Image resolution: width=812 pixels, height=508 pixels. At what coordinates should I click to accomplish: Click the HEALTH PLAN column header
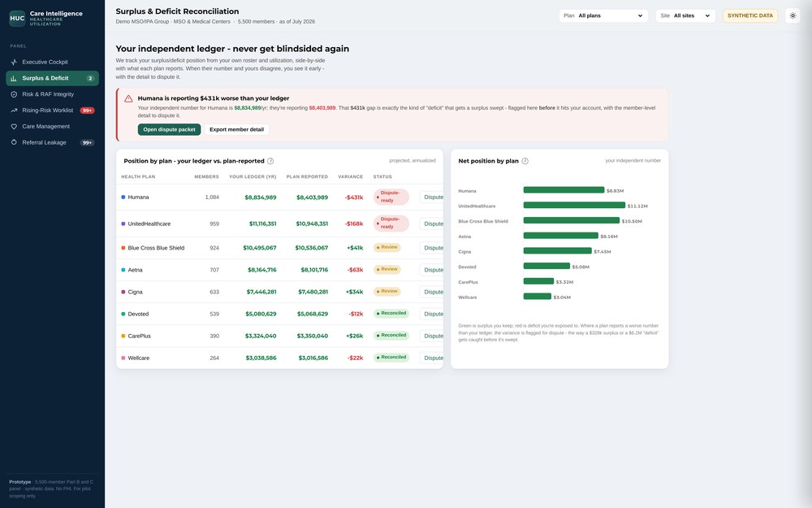tap(138, 176)
